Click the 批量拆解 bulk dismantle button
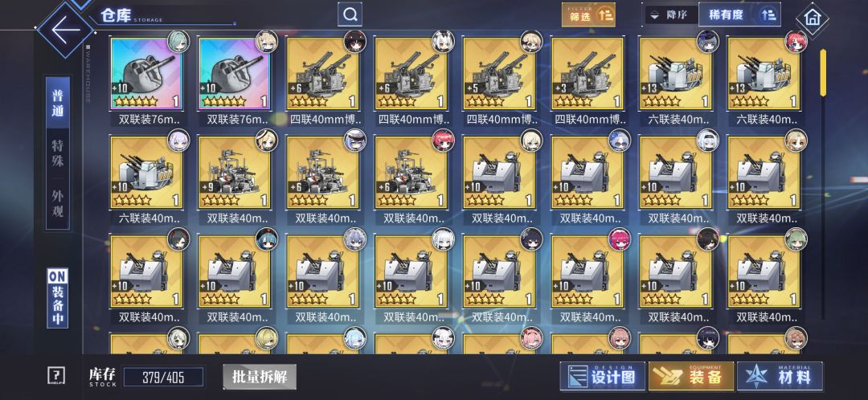The height and width of the screenshot is (400, 868). tap(260, 378)
